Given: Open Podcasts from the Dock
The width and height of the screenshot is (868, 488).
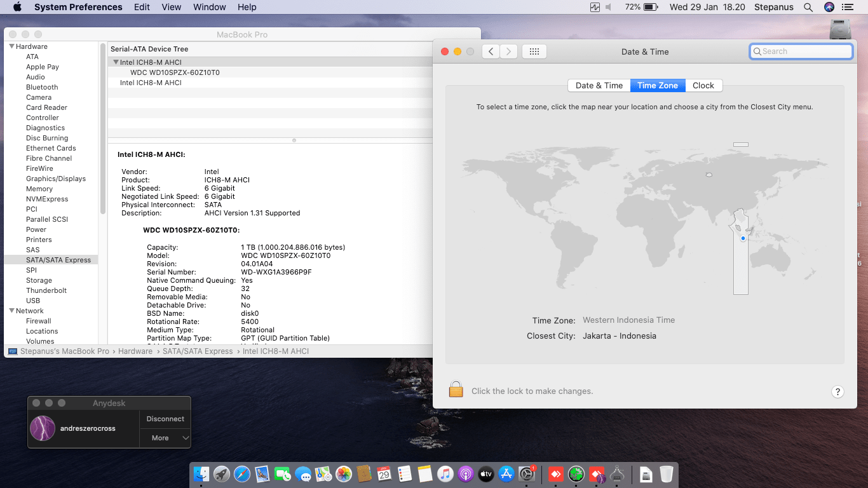Looking at the screenshot, I should pyautogui.click(x=466, y=473).
